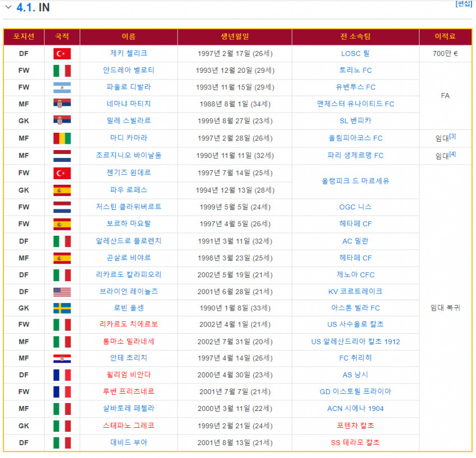
Task: Open the 파울로 디발라 player link
Action: point(128,87)
